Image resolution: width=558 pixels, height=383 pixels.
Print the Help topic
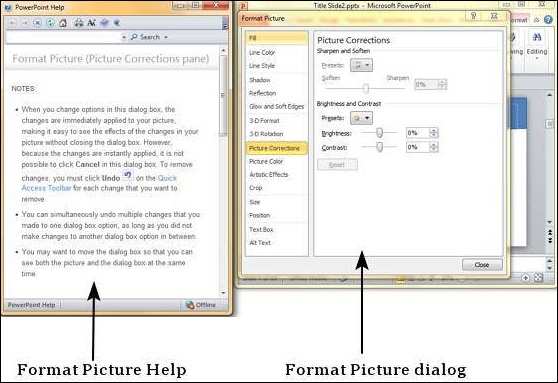79,23
